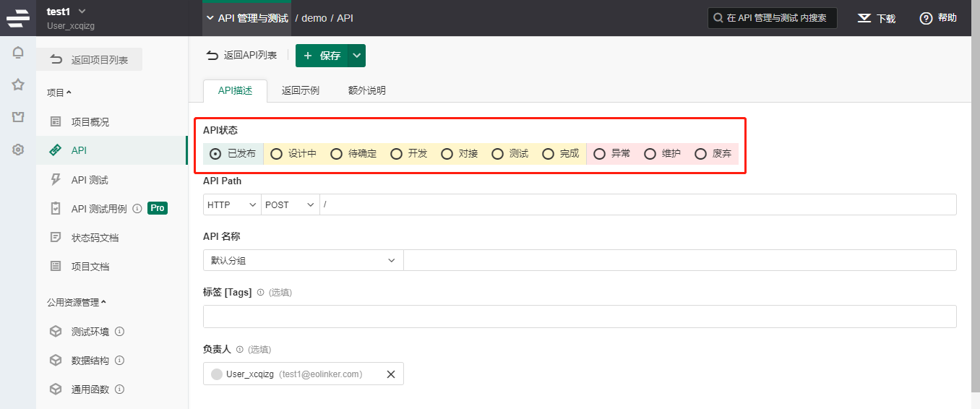980x409 pixels.
Task: Open the HTTP protocol dropdown
Action: pyautogui.click(x=232, y=205)
